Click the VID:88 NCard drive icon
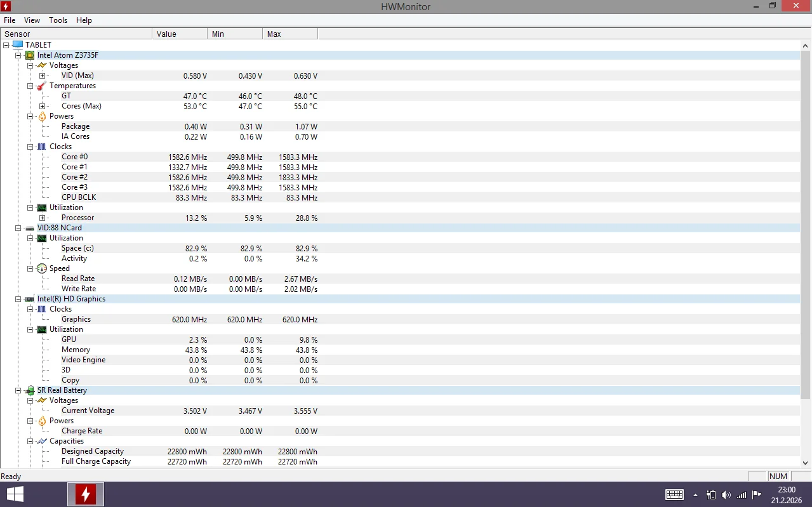 coord(30,228)
